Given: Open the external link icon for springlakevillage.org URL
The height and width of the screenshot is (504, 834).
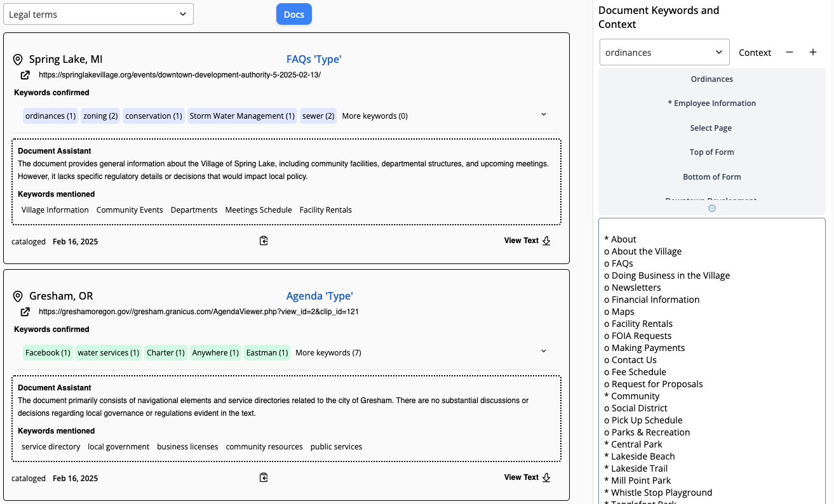Looking at the screenshot, I should [x=25, y=75].
